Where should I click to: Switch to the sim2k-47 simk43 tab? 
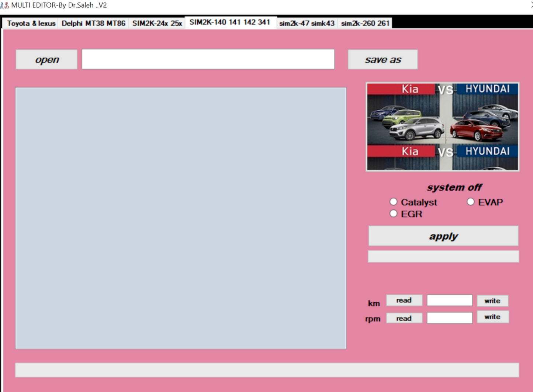(x=307, y=23)
